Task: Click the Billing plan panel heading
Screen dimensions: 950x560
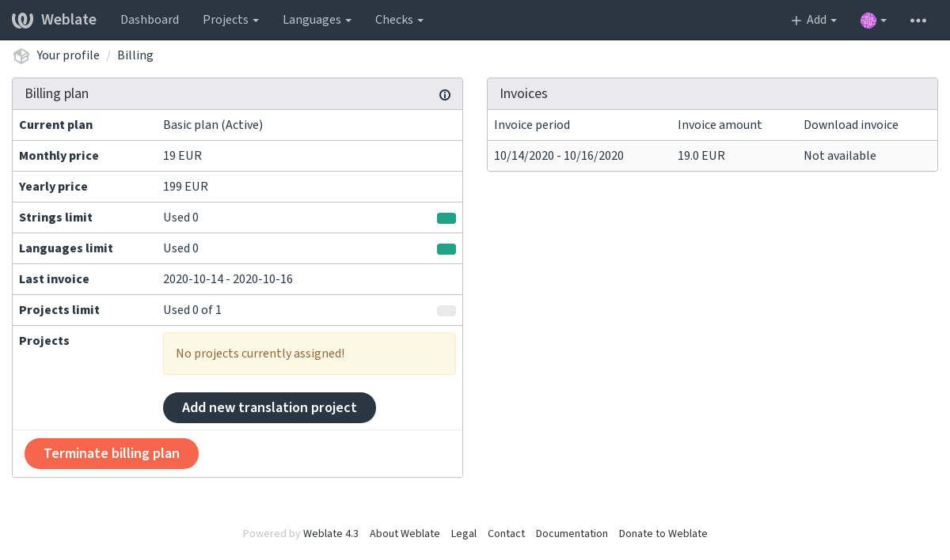Action: [56, 93]
